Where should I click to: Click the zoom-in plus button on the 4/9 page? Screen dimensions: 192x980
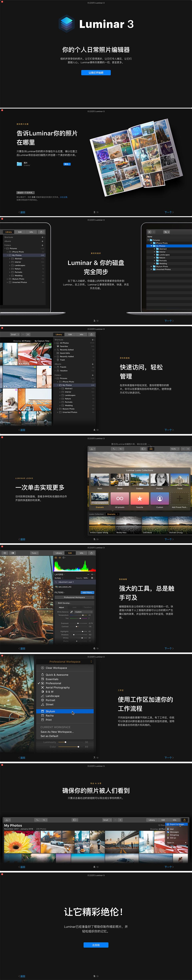point(28,334)
